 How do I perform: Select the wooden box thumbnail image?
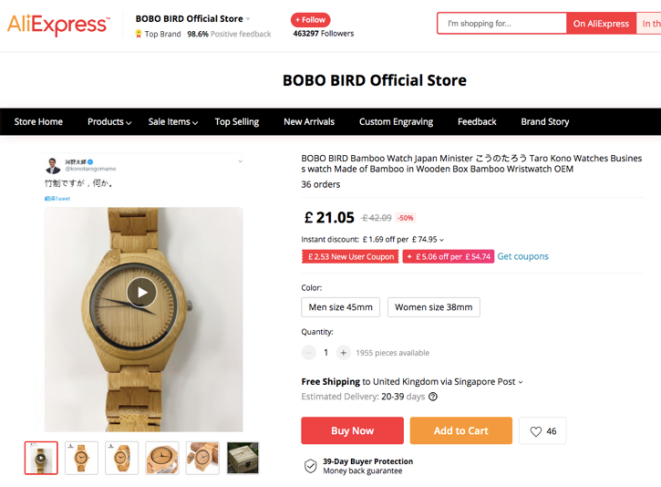click(x=242, y=457)
